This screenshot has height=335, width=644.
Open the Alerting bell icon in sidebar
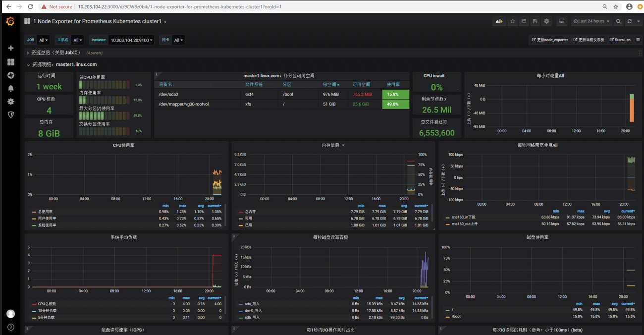coord(10,88)
